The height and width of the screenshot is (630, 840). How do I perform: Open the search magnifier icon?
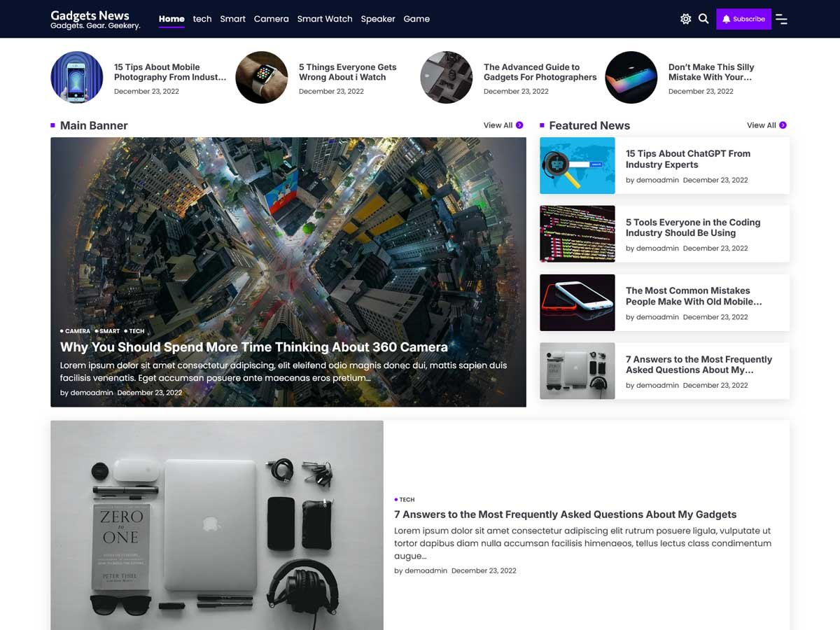click(x=703, y=19)
